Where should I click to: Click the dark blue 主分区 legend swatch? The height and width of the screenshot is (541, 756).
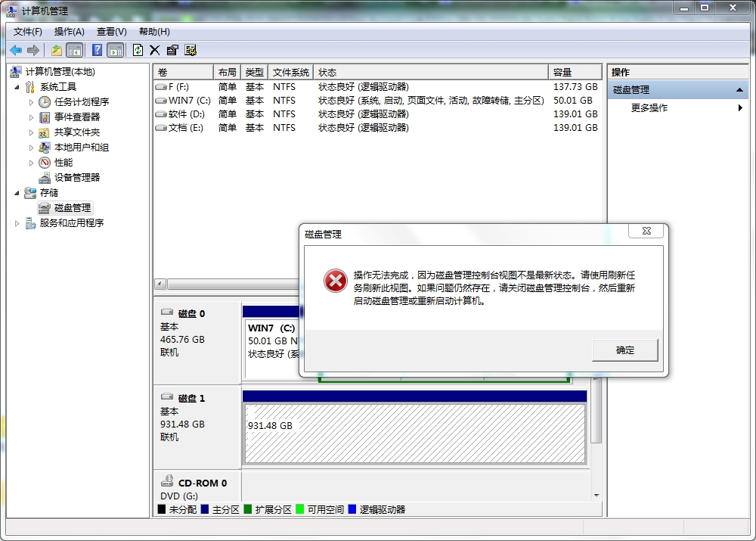pos(205,509)
